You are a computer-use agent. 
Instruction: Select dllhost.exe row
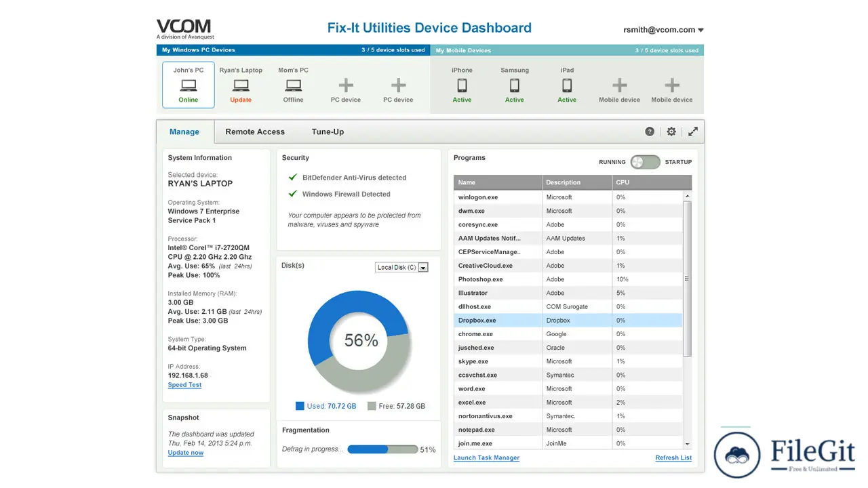pos(568,306)
